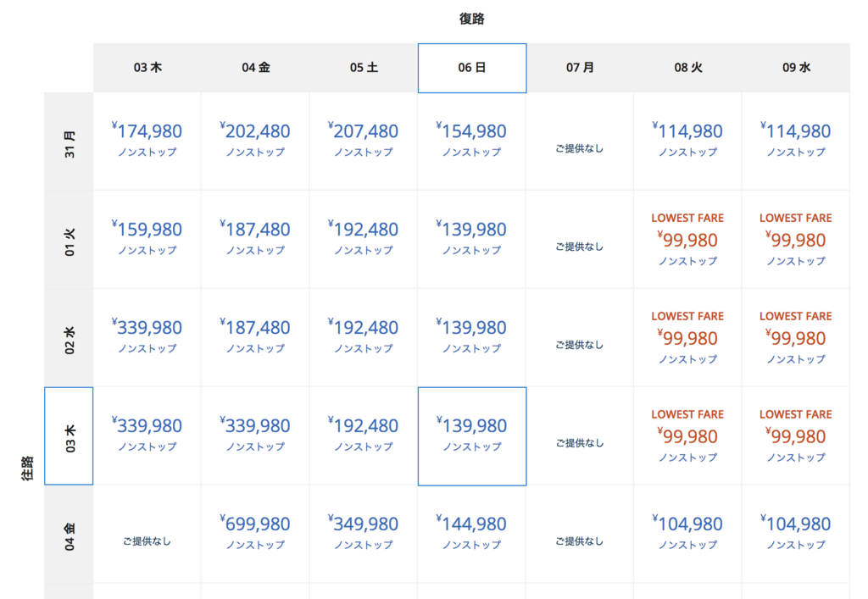This screenshot has width=868, height=599.
Task: Choose ¥159,980 fare in the 01 火 row
Action: coord(147,240)
